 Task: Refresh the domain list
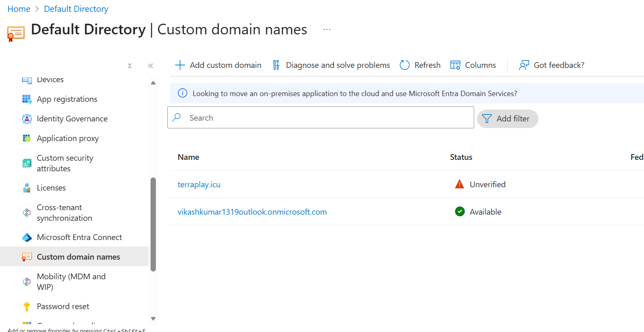point(420,65)
